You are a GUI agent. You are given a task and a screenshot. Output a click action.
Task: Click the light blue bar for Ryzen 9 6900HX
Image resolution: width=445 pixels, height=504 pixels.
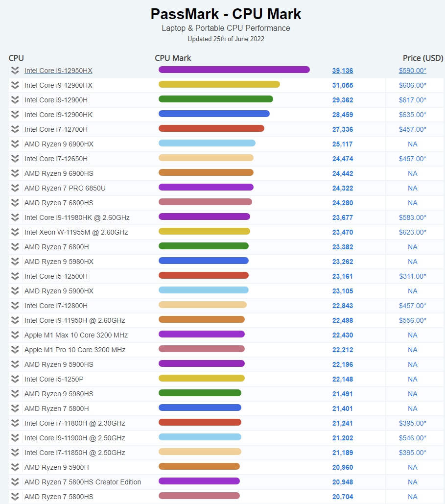(207, 143)
